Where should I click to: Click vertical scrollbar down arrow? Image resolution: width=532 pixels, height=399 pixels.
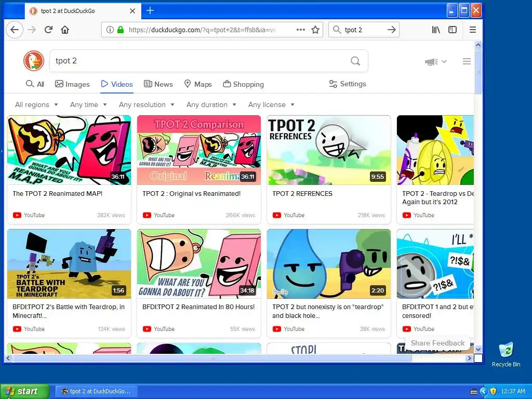[x=478, y=349]
